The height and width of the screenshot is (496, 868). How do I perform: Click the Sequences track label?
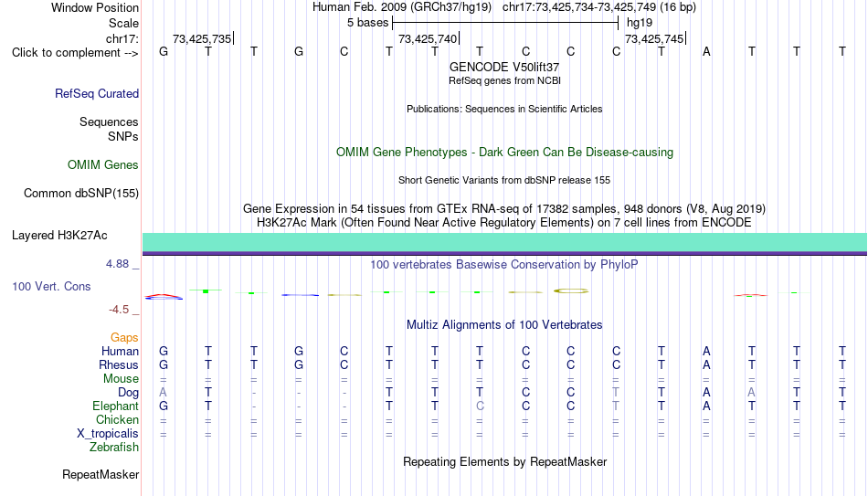pos(109,121)
